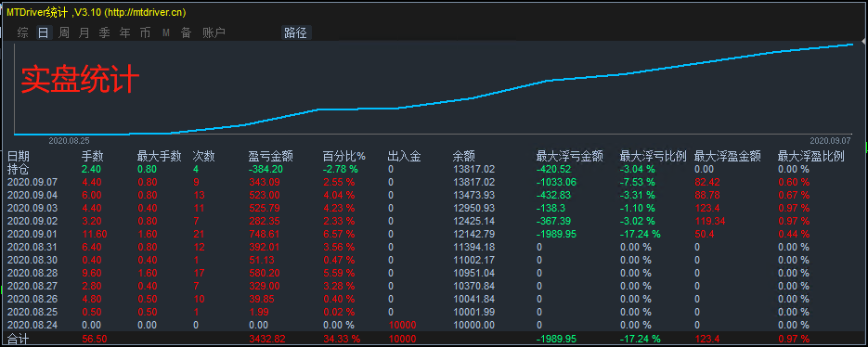
Task: Select the 2020.08.24 date row
Action: tap(434, 325)
